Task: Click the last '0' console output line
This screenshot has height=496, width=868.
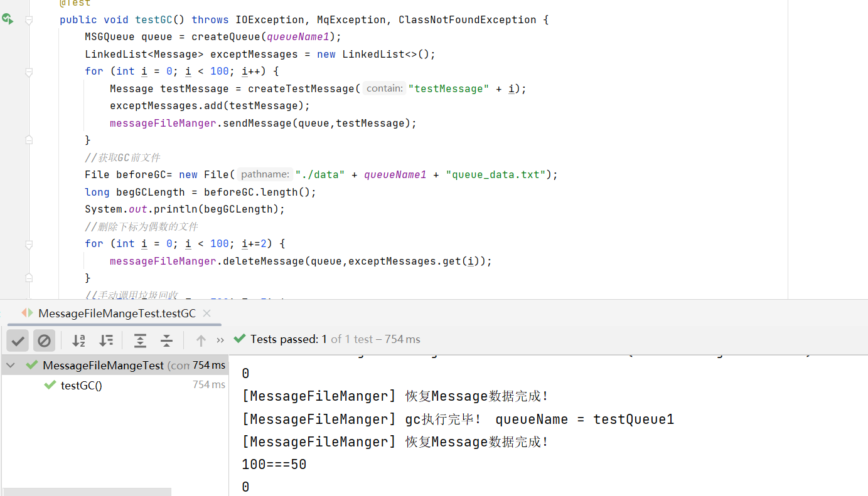Action: [x=245, y=487]
